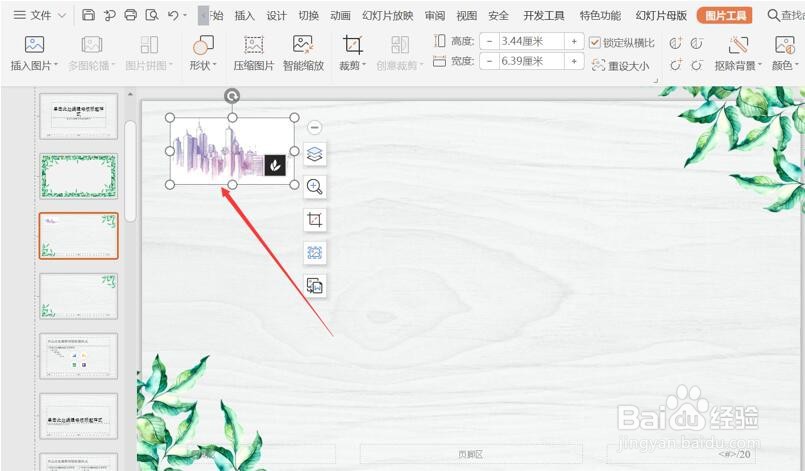Switch to the 特色功能 tab
Screen dimensions: 805x471
(x=600, y=15)
